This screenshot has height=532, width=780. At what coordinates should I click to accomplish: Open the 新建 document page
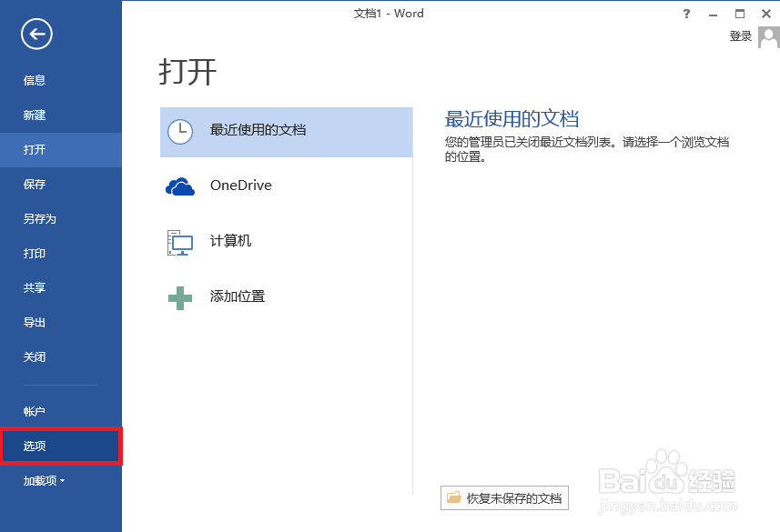point(35,115)
